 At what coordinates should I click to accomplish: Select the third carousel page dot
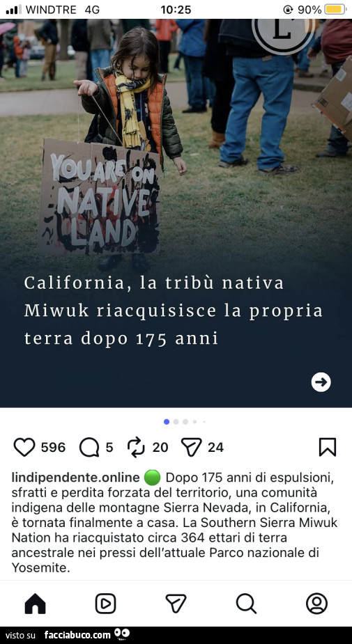pos(185,422)
